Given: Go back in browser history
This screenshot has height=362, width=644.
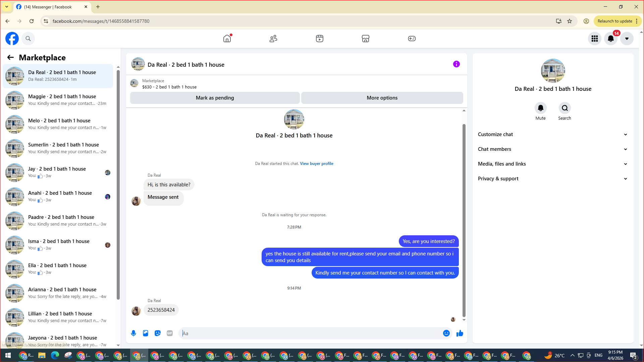Looking at the screenshot, I should pyautogui.click(x=7, y=21).
